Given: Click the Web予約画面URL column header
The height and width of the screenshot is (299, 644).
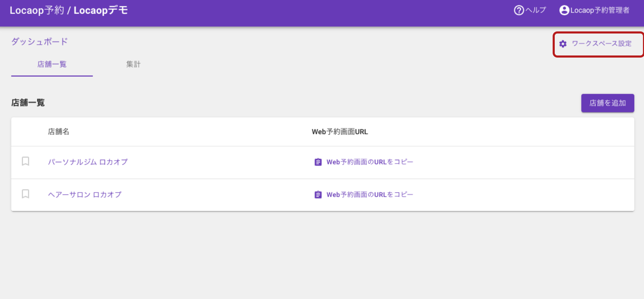Looking at the screenshot, I should point(340,132).
